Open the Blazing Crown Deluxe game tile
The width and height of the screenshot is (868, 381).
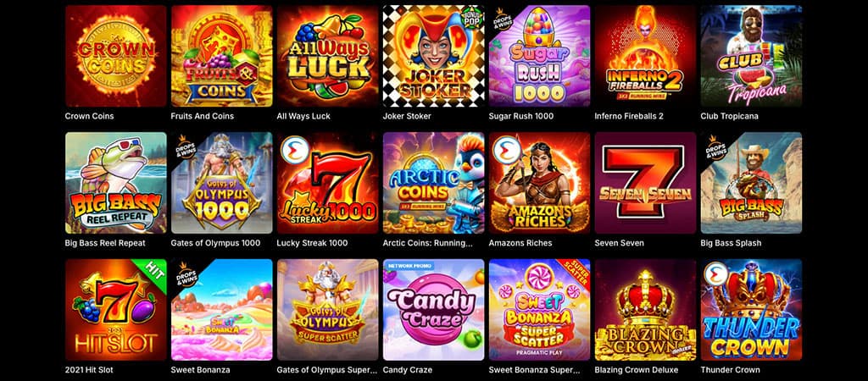[645, 310]
